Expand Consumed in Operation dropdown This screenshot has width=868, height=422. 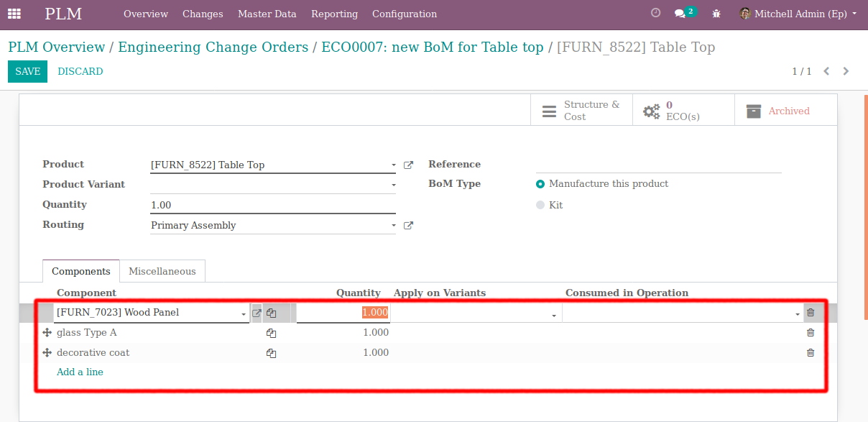798,315
